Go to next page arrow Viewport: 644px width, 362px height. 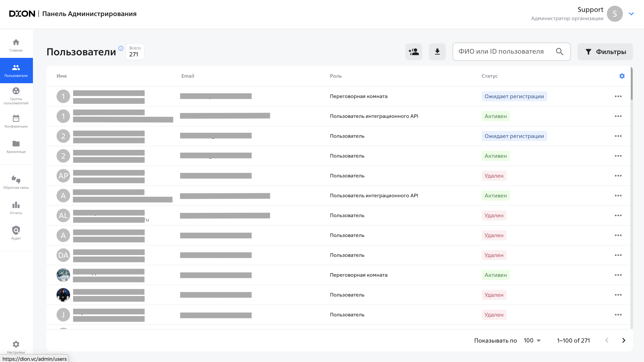pyautogui.click(x=624, y=340)
